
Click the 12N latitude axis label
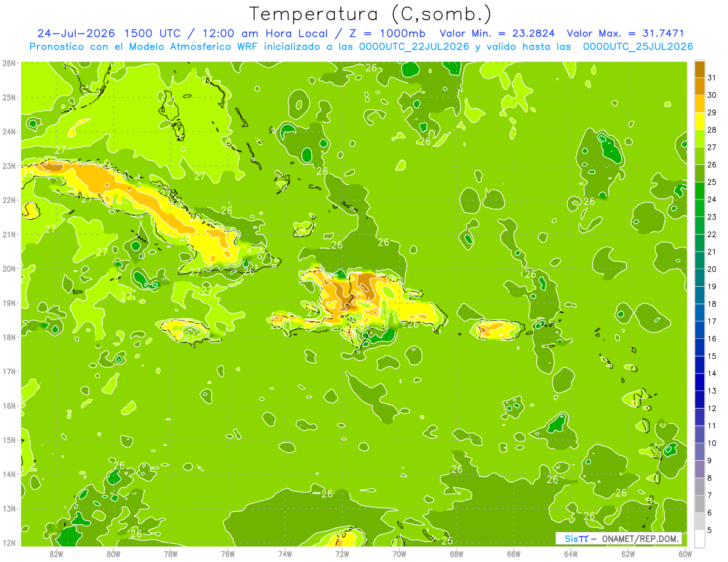pos(9,543)
